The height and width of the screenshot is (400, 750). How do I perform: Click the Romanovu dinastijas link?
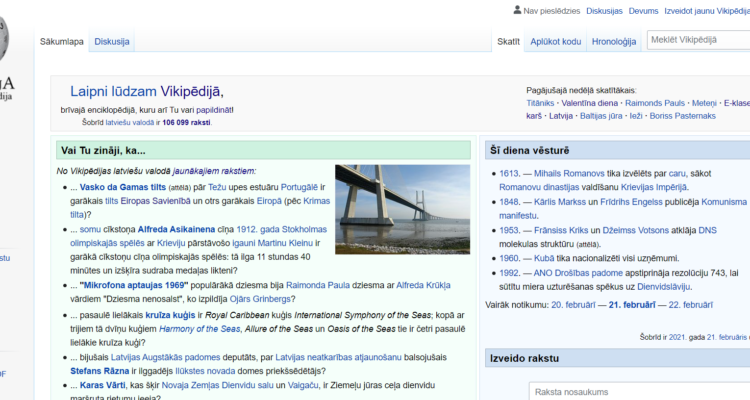[x=539, y=188]
